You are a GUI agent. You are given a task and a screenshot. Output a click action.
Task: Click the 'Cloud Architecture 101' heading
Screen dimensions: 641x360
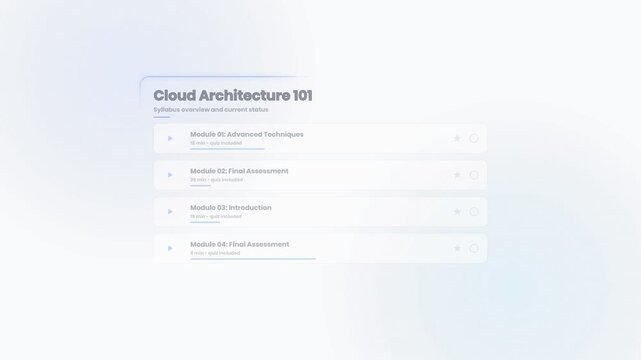(233, 96)
